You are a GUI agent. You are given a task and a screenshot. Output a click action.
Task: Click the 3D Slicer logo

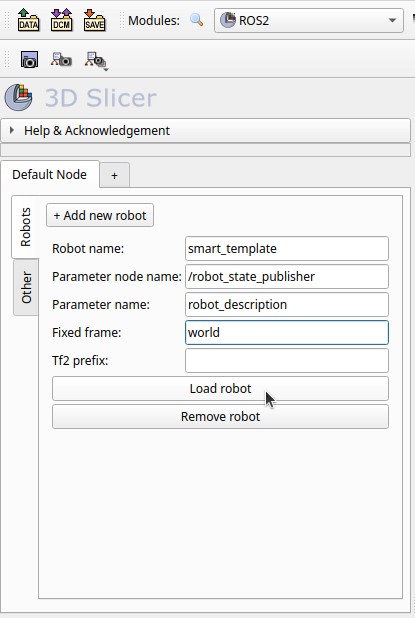pyautogui.click(x=19, y=97)
